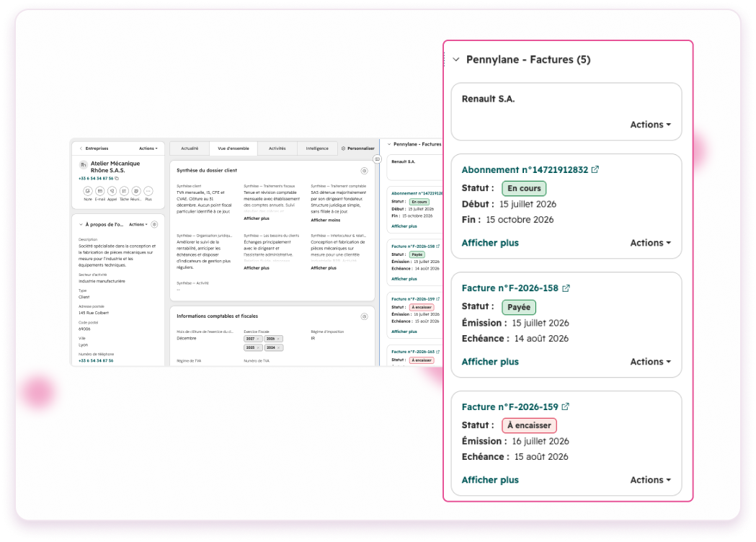Click the Entreprises breadcrumb label
756x542 pixels.
(x=97, y=148)
